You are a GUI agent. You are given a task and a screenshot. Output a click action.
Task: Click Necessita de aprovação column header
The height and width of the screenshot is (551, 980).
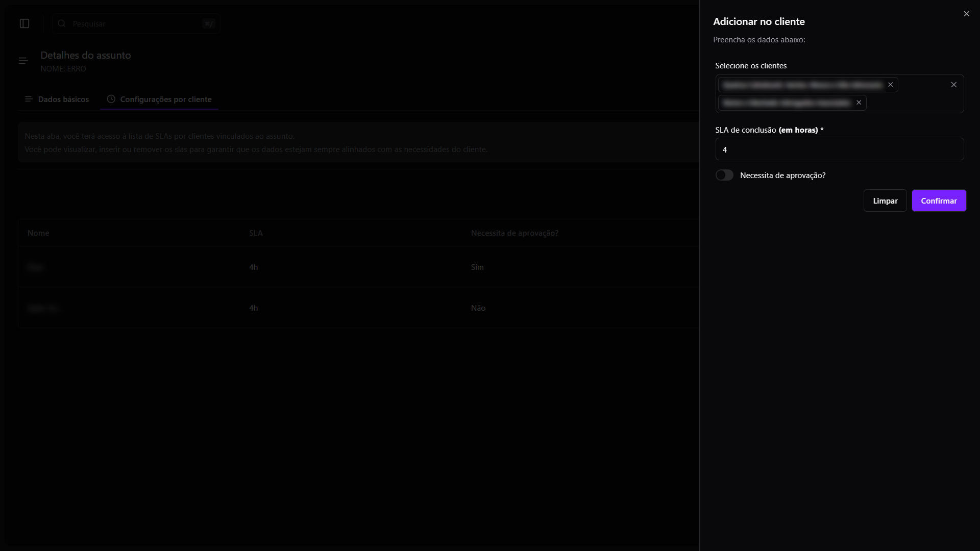pos(514,233)
